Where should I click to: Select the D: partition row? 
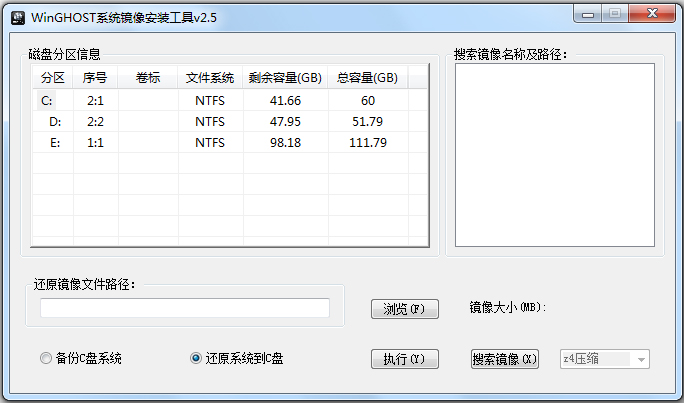[x=230, y=121]
